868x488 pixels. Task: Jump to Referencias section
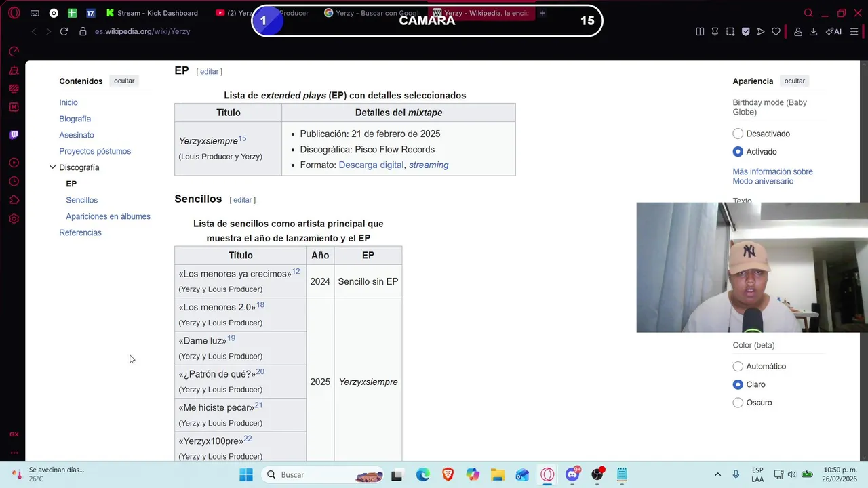pos(80,232)
